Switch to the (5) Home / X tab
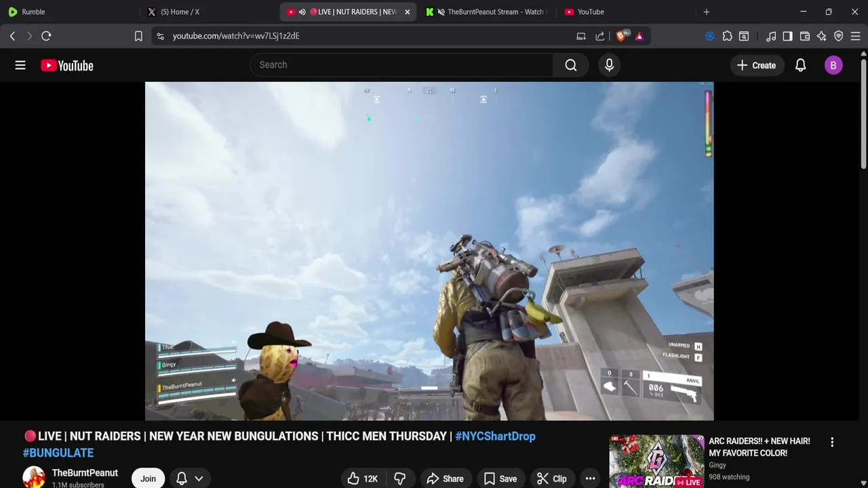The image size is (868, 488). tap(207, 12)
